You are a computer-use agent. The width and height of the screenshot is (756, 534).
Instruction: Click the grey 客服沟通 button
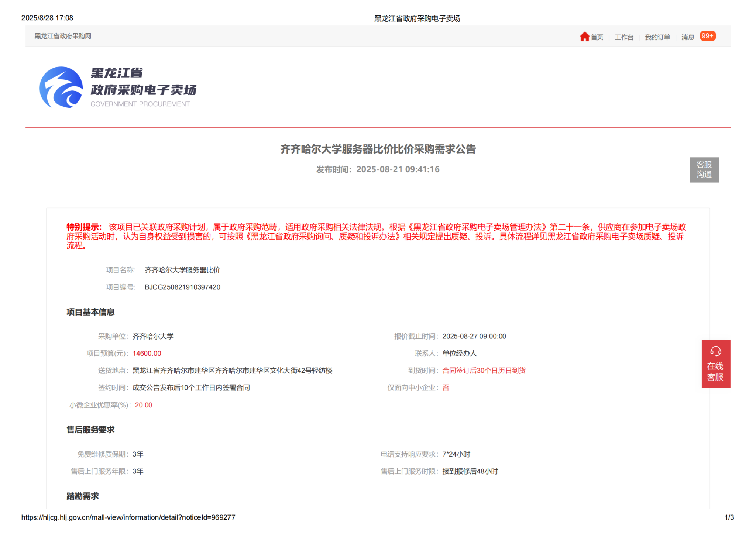(704, 170)
